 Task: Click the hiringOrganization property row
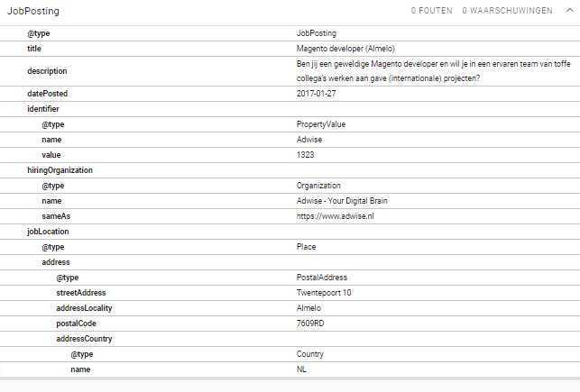click(60, 170)
